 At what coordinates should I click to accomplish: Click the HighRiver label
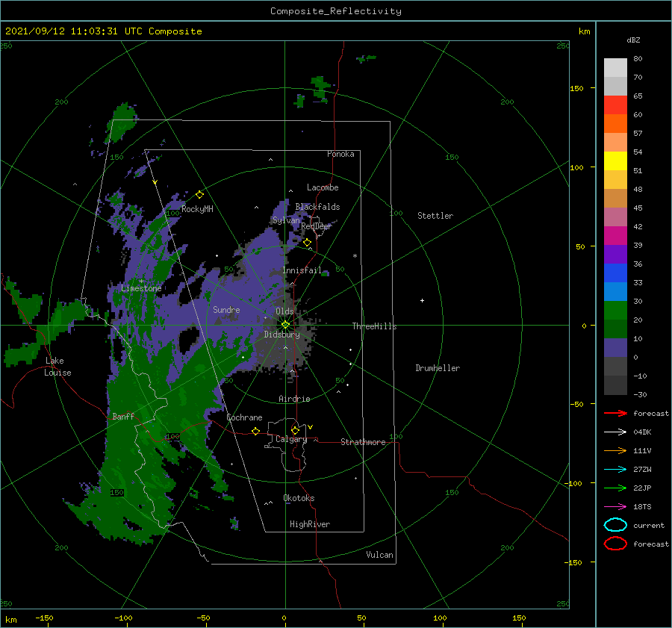point(310,524)
